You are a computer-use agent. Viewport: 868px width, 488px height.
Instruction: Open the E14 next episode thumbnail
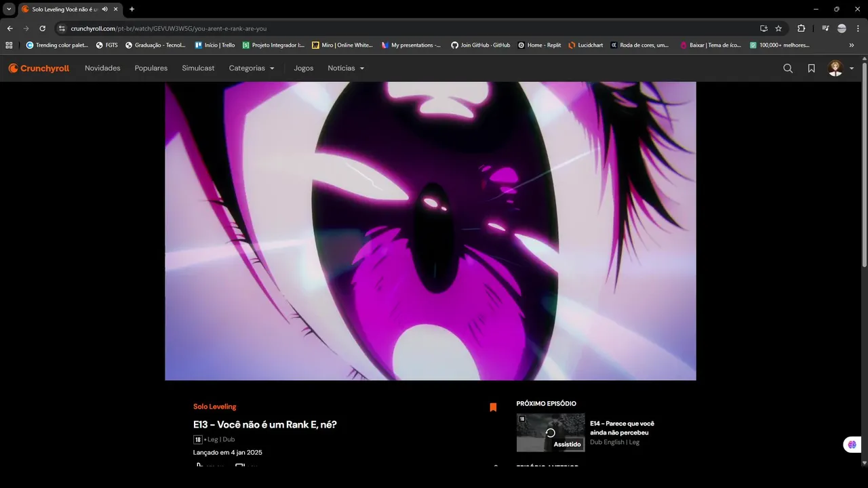tap(551, 432)
